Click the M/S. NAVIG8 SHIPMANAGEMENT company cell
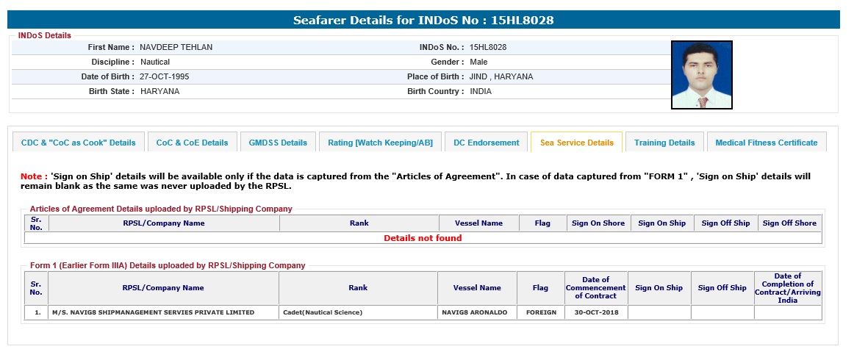Image resolution: width=868 pixels, height=363 pixels. 152,312
